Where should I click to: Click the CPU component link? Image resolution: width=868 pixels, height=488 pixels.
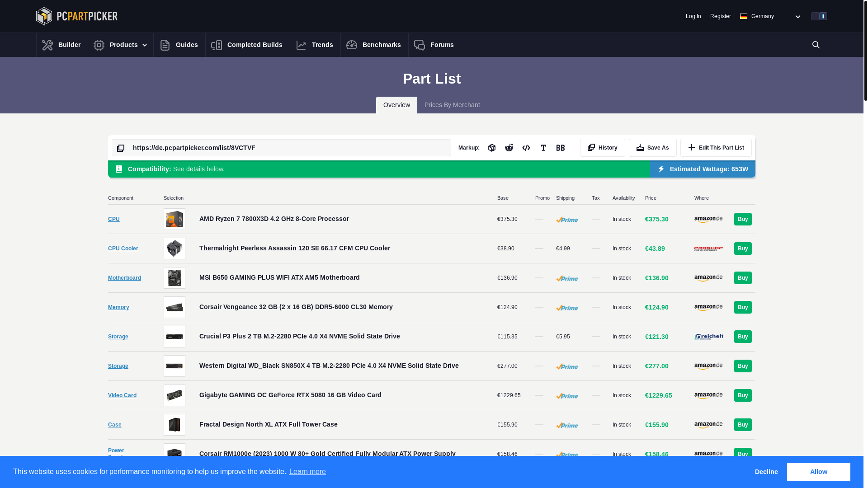[114, 219]
